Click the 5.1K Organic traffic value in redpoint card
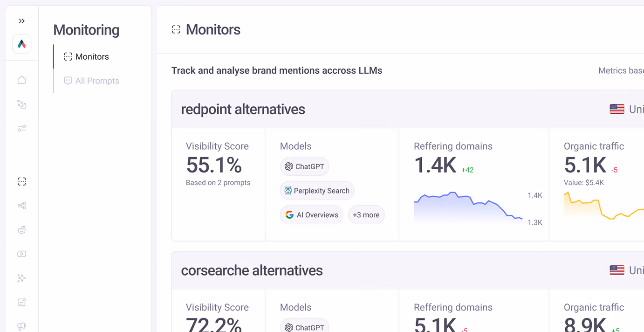Image resolution: width=644 pixels, height=332 pixels. 585,165
